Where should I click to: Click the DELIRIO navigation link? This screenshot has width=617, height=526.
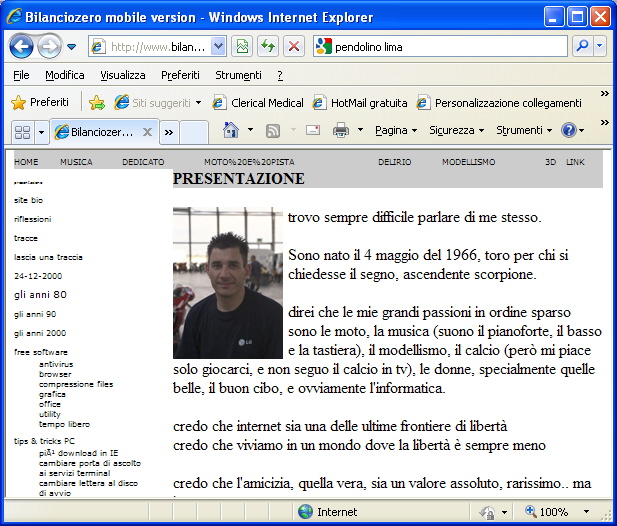tap(395, 162)
